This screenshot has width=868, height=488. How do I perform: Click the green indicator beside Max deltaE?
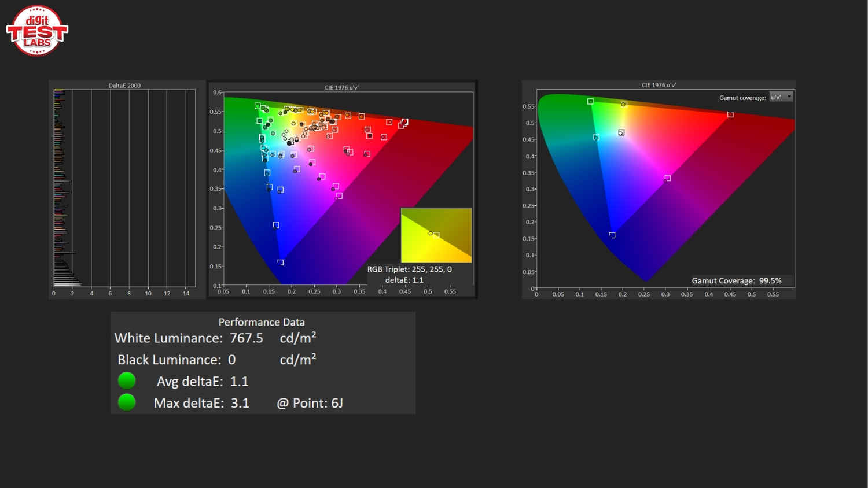(127, 402)
